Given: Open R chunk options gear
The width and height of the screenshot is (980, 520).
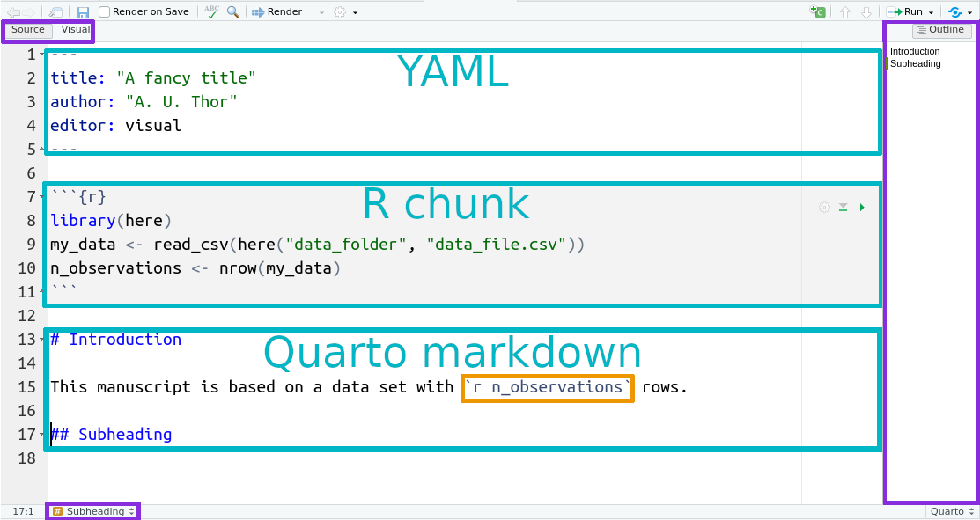Looking at the screenshot, I should (x=824, y=208).
